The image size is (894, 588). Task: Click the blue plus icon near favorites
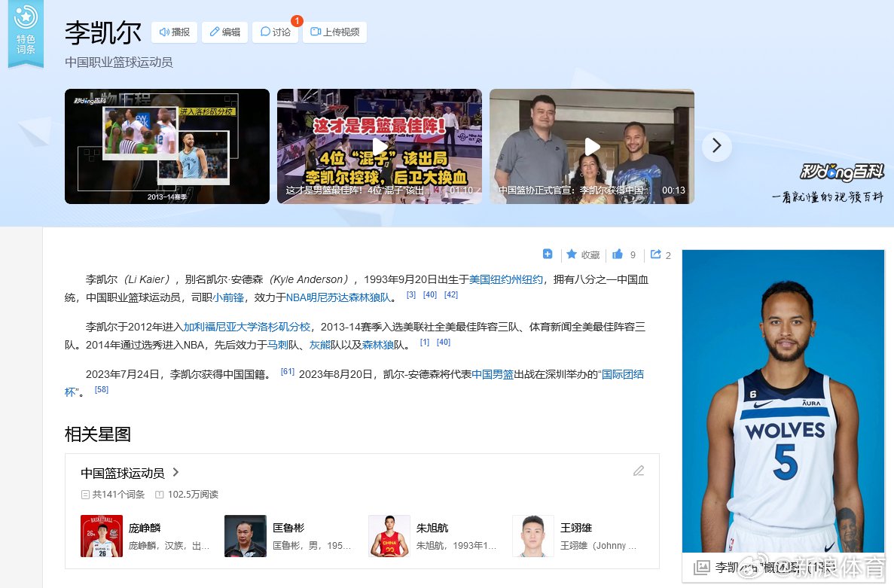(548, 254)
